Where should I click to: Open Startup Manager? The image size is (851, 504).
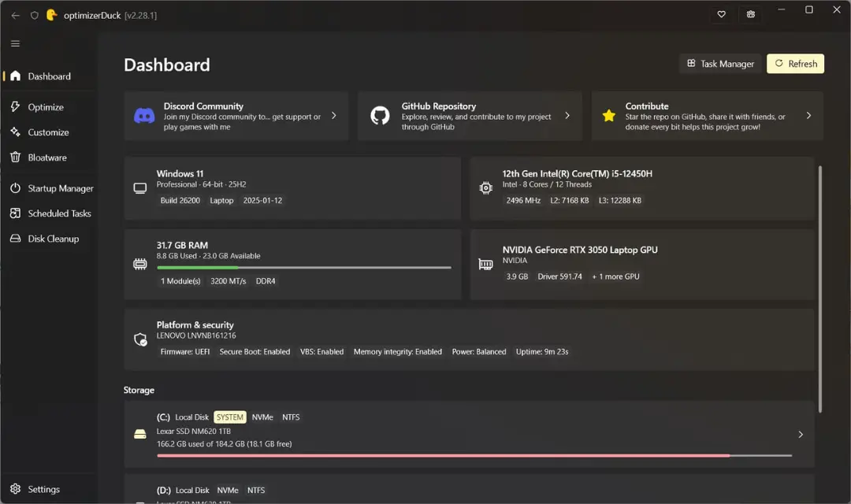pyautogui.click(x=50, y=188)
